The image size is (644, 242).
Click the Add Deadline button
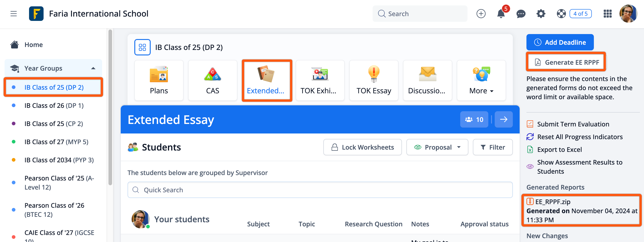click(x=560, y=42)
